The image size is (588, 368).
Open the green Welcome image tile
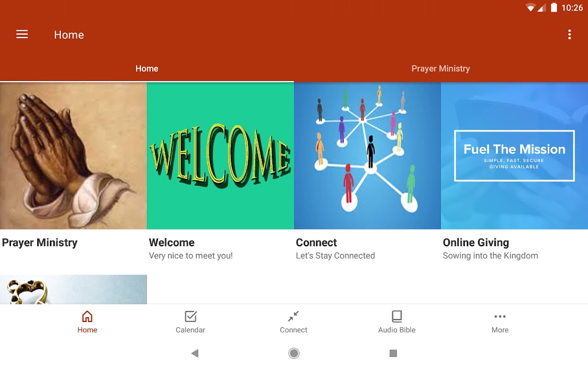(x=220, y=156)
